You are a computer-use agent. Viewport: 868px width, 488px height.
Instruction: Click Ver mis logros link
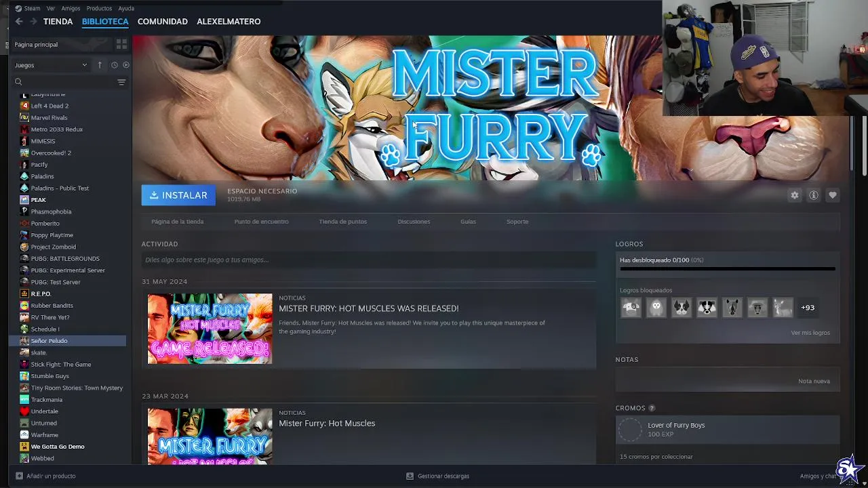pos(810,333)
